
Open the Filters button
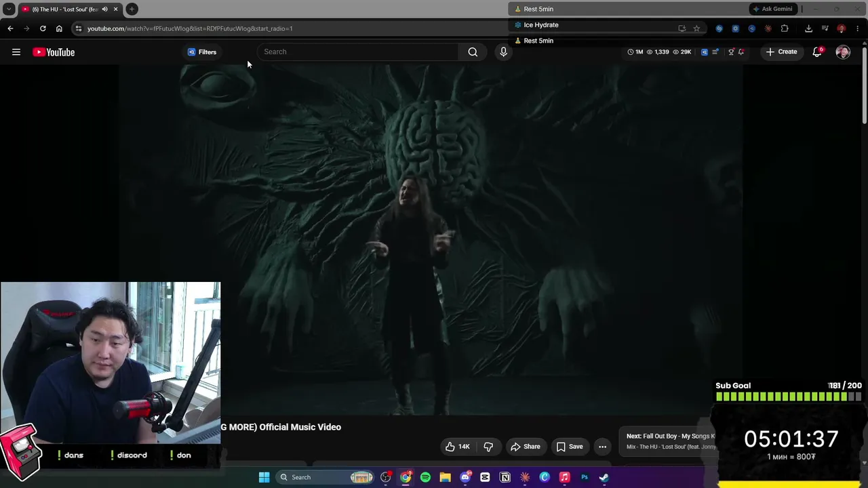coord(202,52)
